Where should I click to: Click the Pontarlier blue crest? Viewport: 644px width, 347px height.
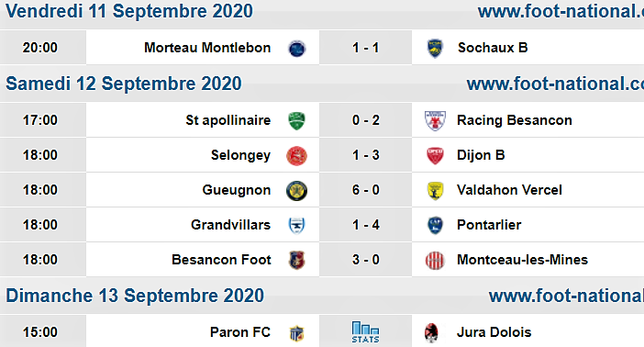click(435, 225)
